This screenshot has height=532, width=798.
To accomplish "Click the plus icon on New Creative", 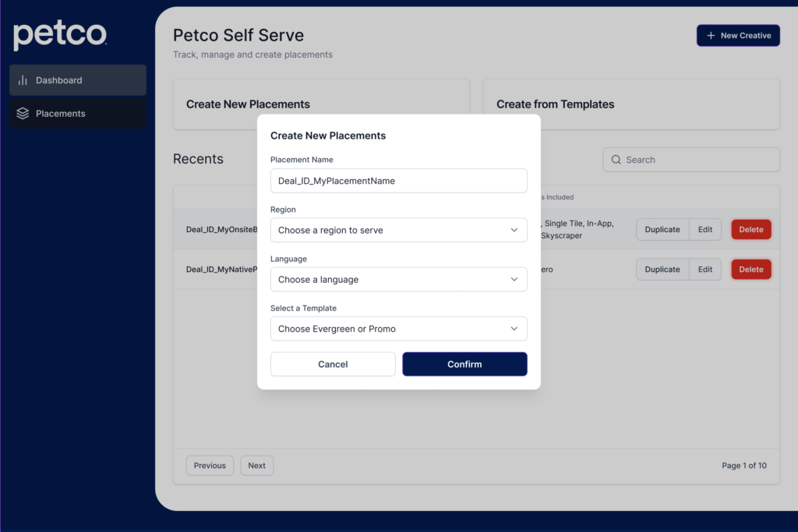I will (x=710, y=36).
